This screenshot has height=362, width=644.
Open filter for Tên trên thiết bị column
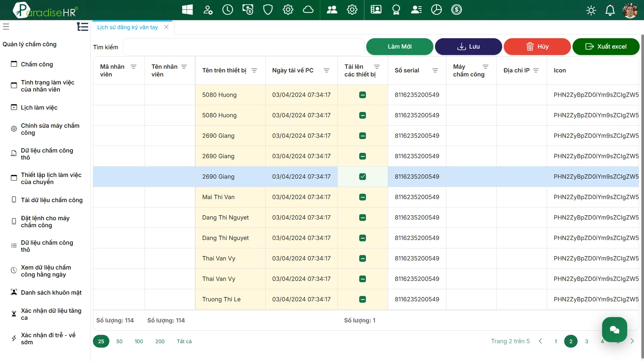coord(254,70)
